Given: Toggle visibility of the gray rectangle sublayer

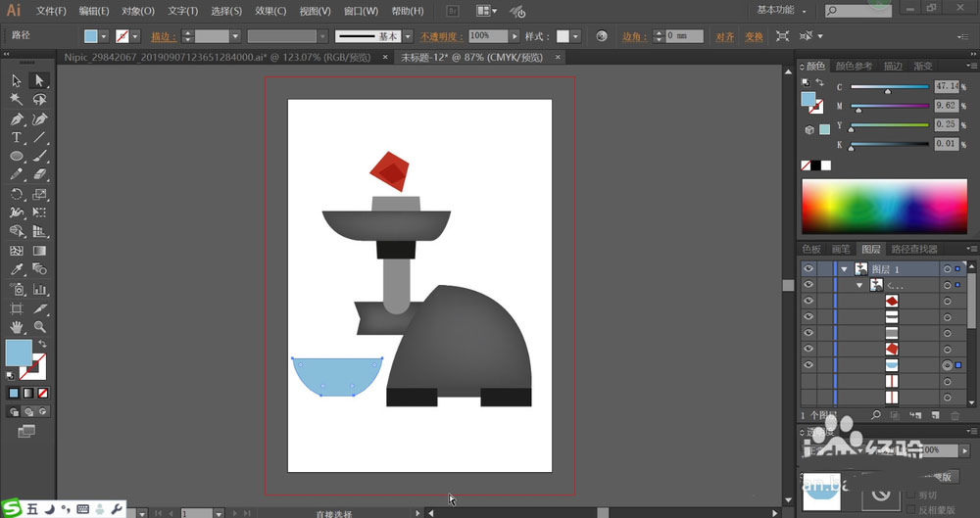Looking at the screenshot, I should 808,333.
